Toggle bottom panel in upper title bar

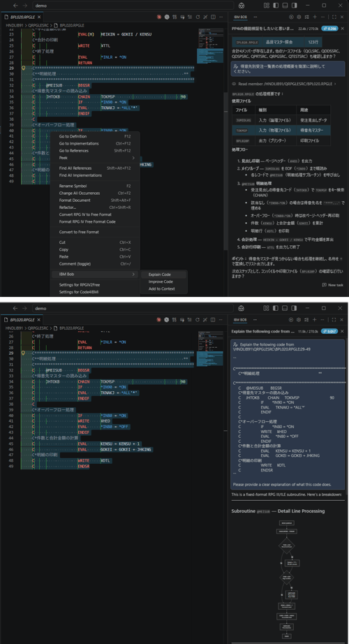pyautogui.click(x=285, y=6)
